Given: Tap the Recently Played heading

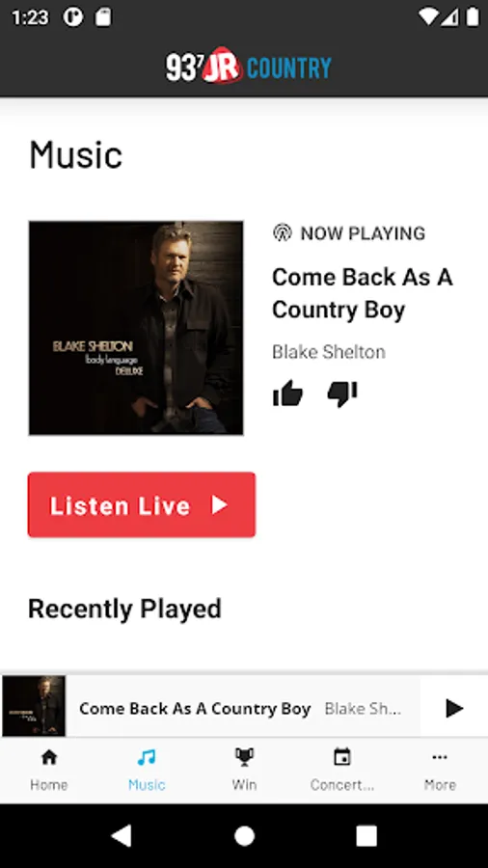Looking at the screenshot, I should [124, 609].
